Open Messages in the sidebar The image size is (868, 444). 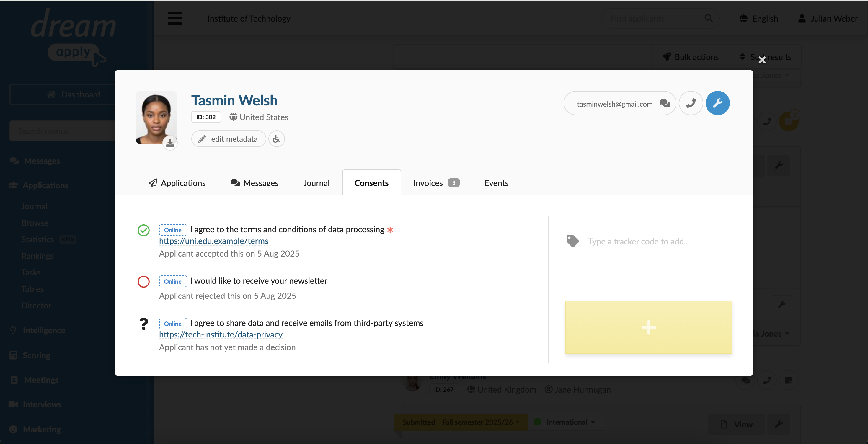(35, 161)
